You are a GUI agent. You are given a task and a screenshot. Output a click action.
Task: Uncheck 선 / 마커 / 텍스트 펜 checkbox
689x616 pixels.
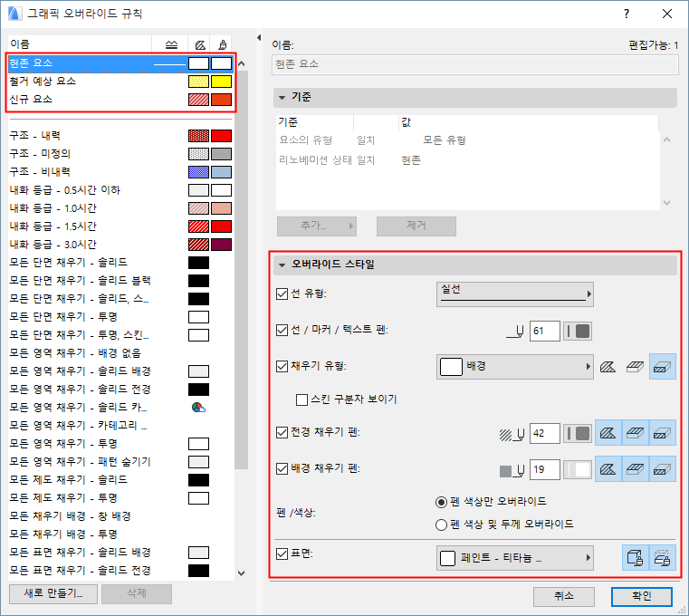click(282, 330)
